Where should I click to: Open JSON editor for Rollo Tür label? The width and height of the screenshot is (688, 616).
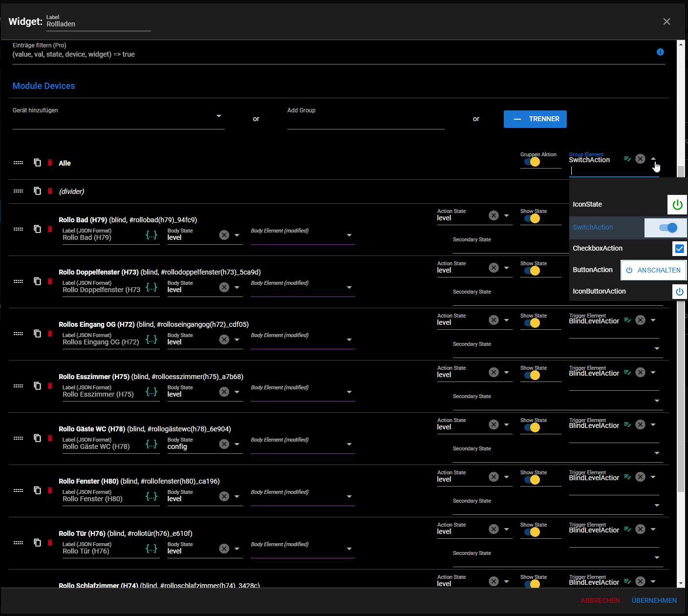click(x=151, y=549)
